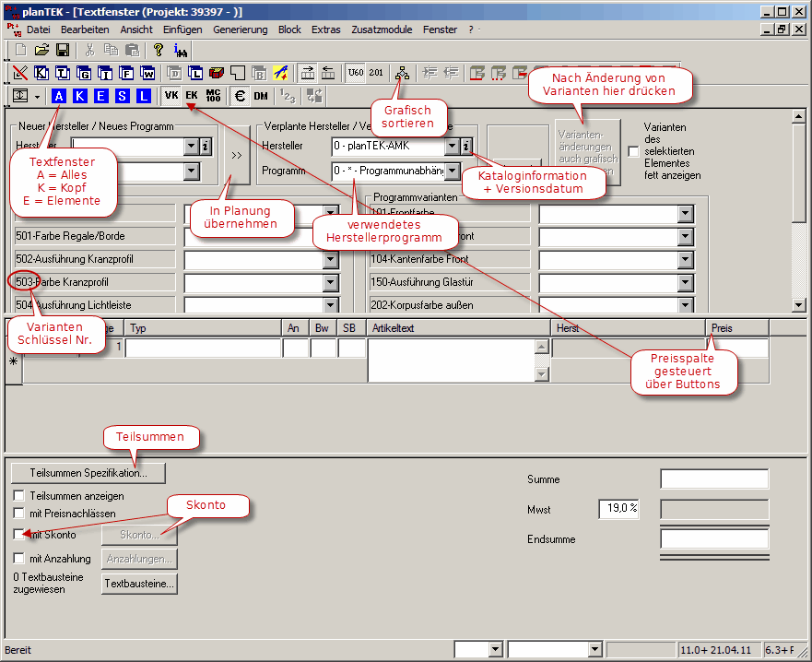Click the catalog info button beside planTEK-AMK

point(467,147)
